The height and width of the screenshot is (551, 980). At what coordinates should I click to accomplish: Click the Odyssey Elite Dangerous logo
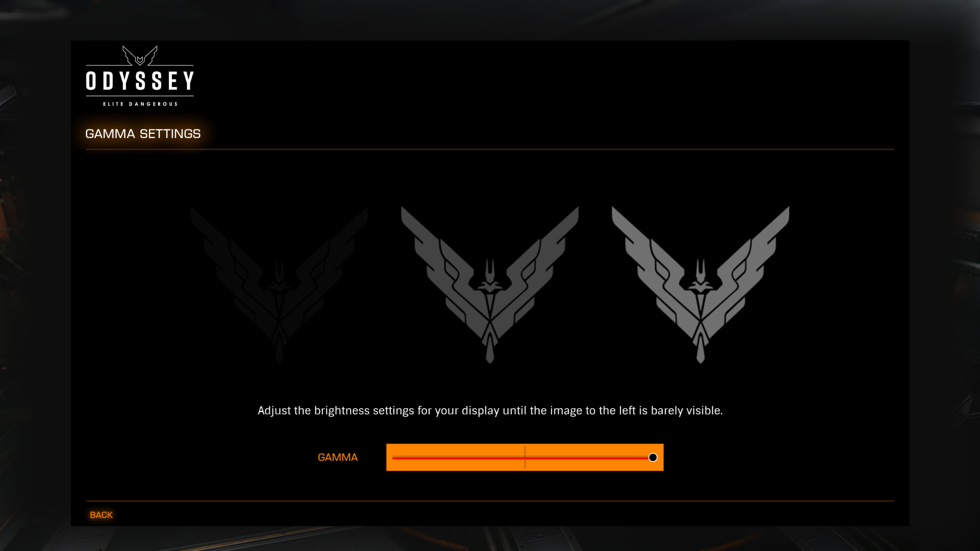pyautogui.click(x=140, y=76)
